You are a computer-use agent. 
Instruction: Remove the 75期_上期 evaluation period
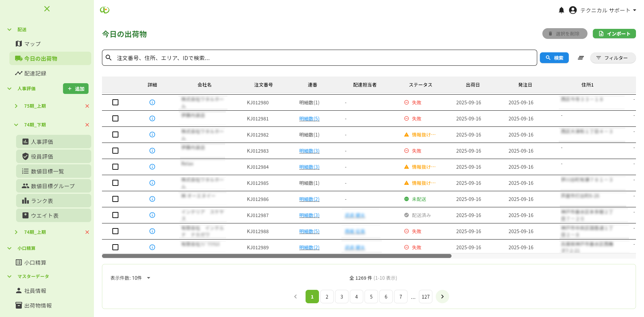tap(87, 106)
